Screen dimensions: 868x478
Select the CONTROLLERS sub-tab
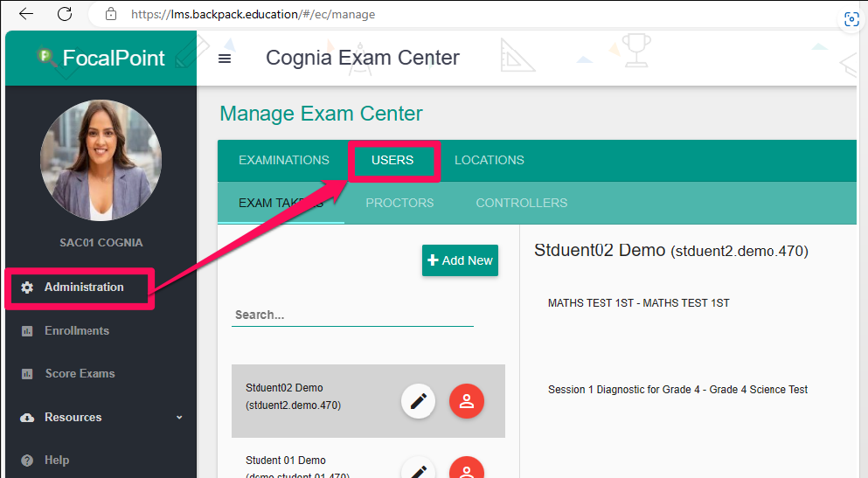coord(522,203)
